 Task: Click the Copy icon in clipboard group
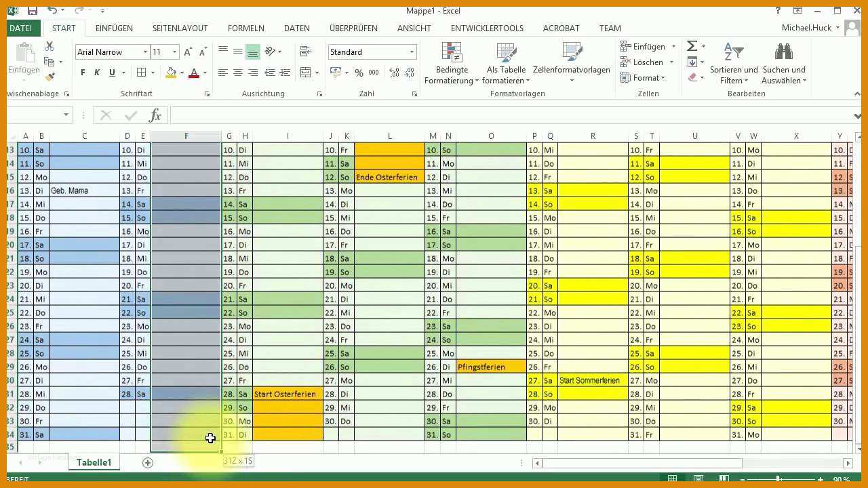49,62
